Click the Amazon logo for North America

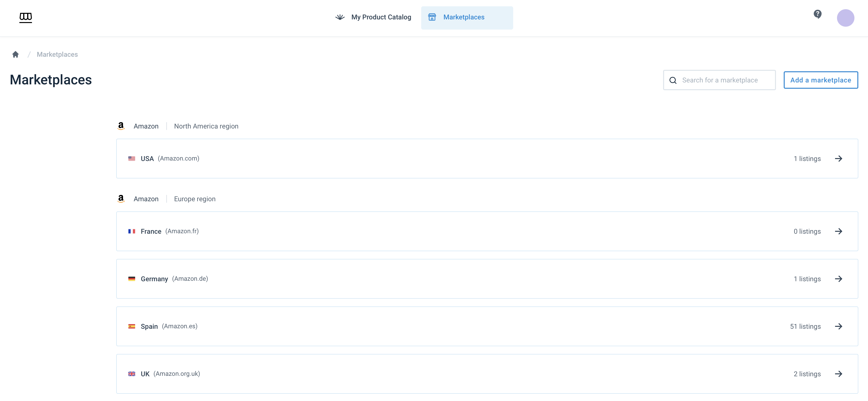pos(121,126)
